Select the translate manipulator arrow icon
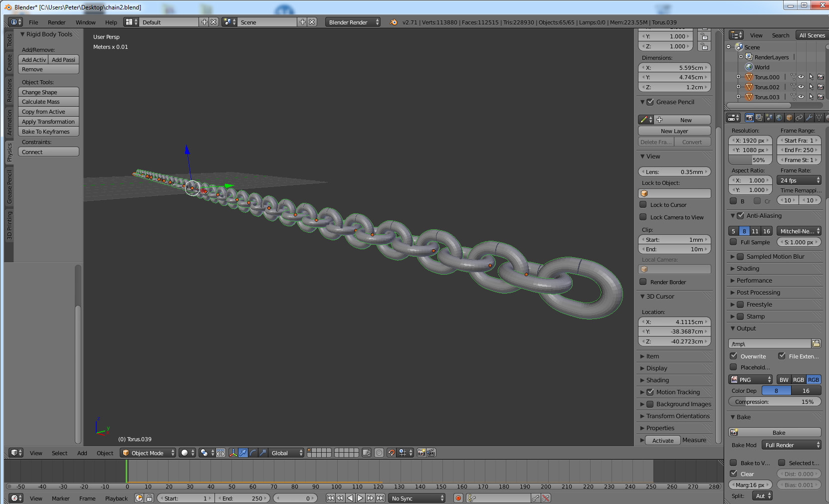This screenshot has height=504, width=829. (x=243, y=453)
